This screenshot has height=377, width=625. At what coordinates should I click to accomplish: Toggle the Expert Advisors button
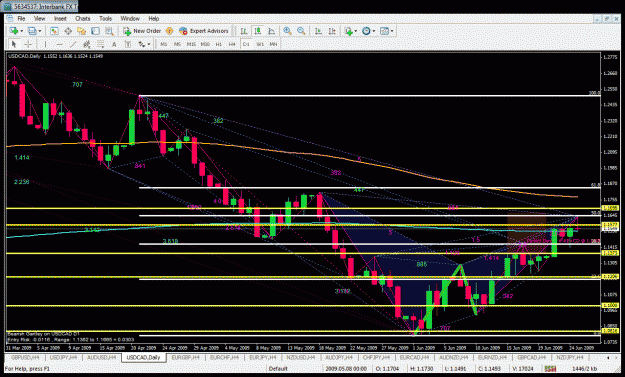click(204, 31)
